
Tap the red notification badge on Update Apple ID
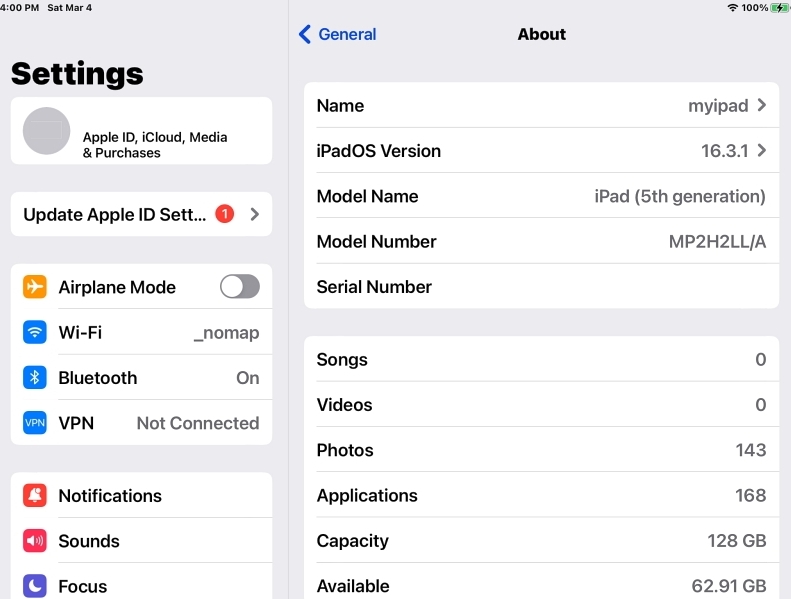[x=224, y=214]
